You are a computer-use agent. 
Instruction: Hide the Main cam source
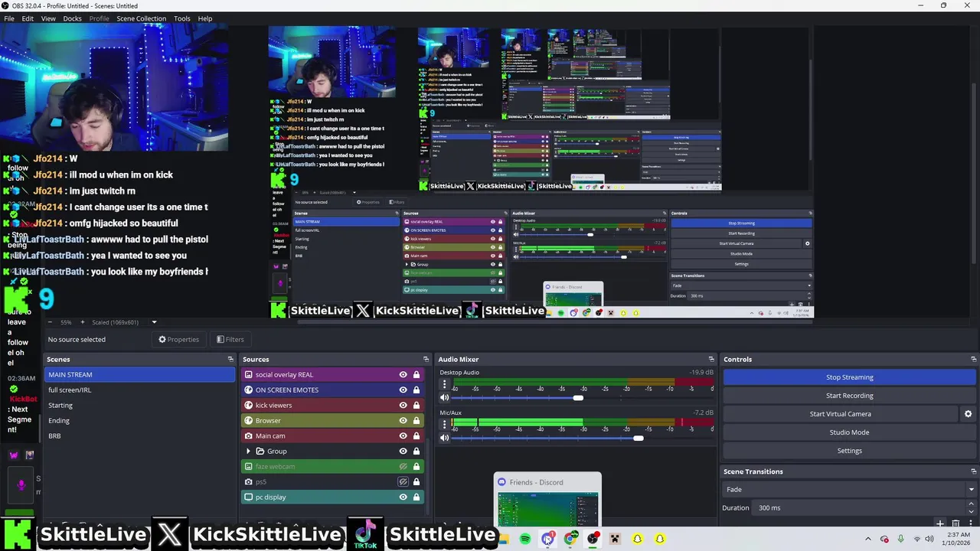[403, 436]
